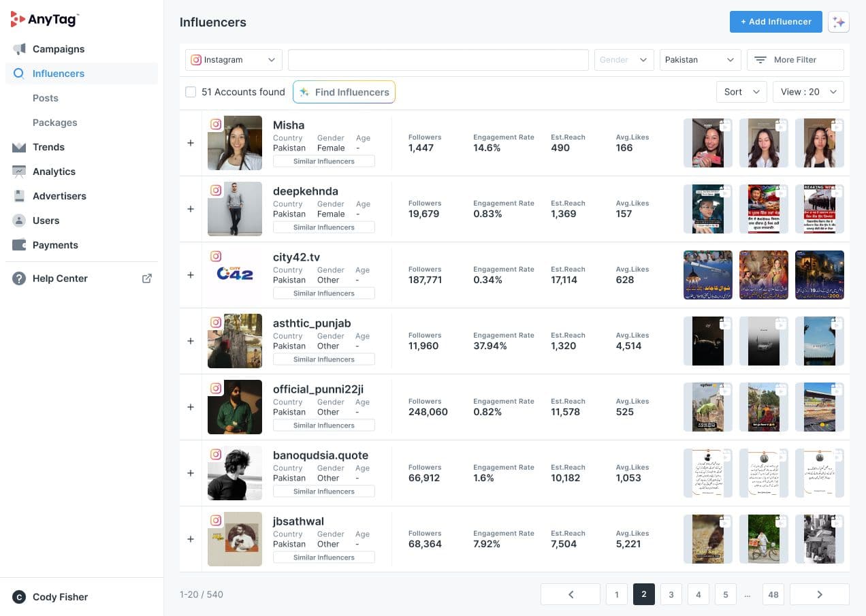This screenshot has width=866, height=616.
Task: Show Similar Influencers for asthtic_punjab
Action: [323, 359]
